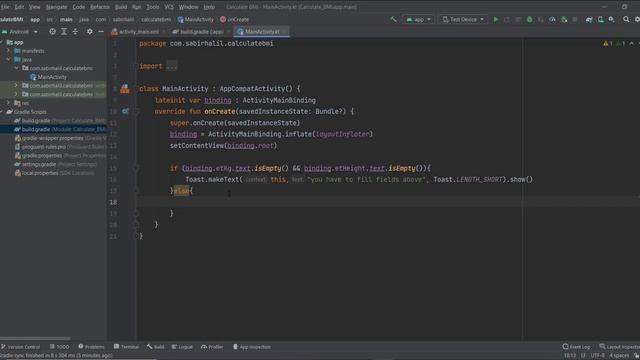This screenshot has width=640, height=360.
Task: Click the Select Opened File target icon
Action: (x=52, y=31)
